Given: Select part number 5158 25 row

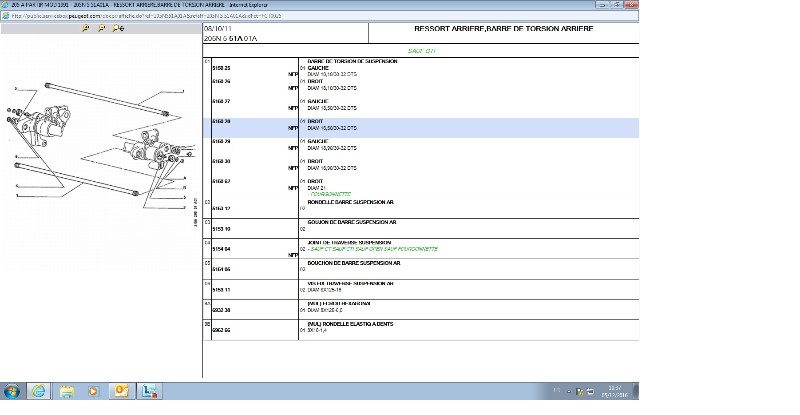Looking at the screenshot, I should (x=221, y=68).
